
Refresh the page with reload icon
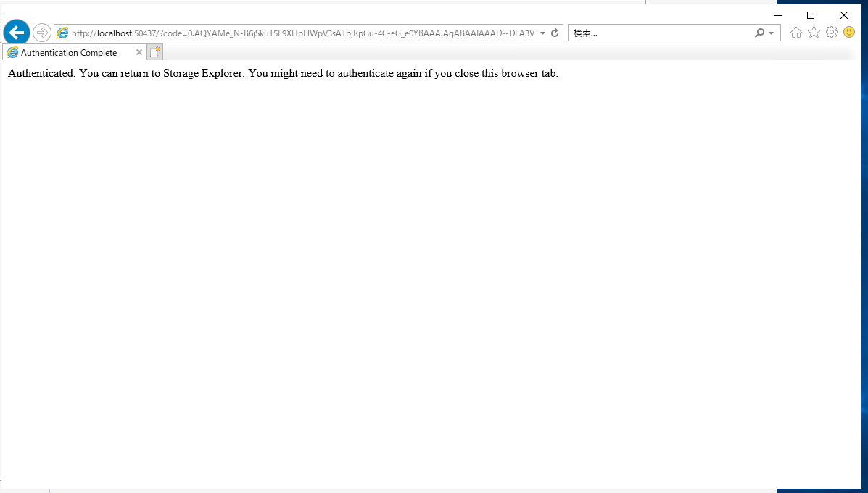pos(555,33)
